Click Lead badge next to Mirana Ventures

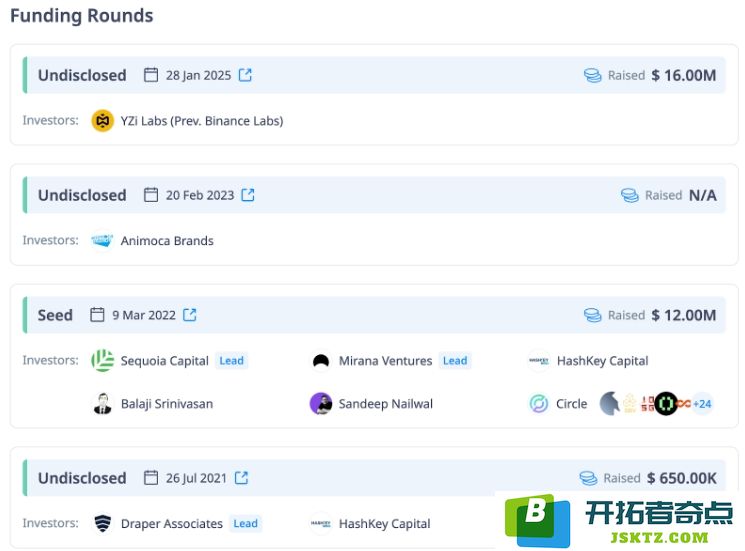coord(455,361)
